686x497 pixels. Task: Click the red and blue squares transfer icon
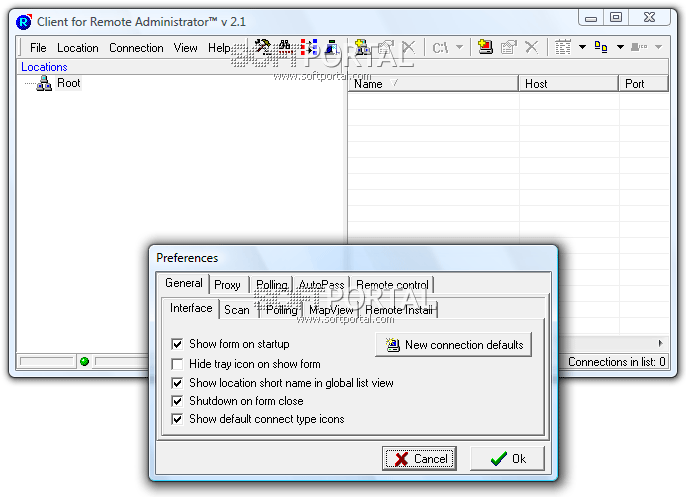pyautogui.click(x=309, y=46)
